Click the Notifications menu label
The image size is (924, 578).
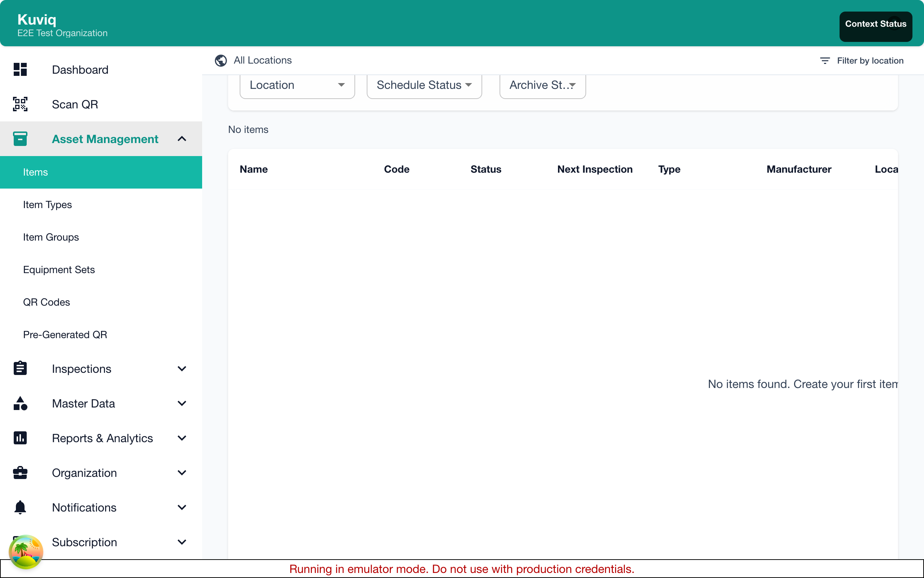click(84, 507)
